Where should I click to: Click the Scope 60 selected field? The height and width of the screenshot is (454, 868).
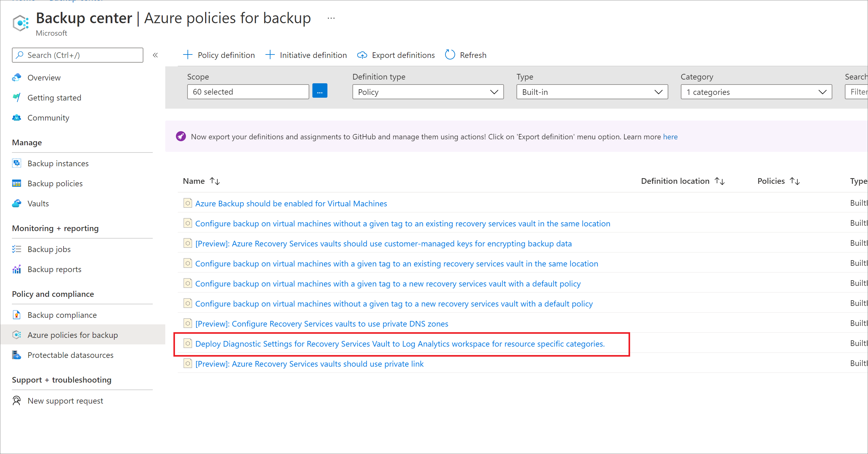(x=248, y=92)
